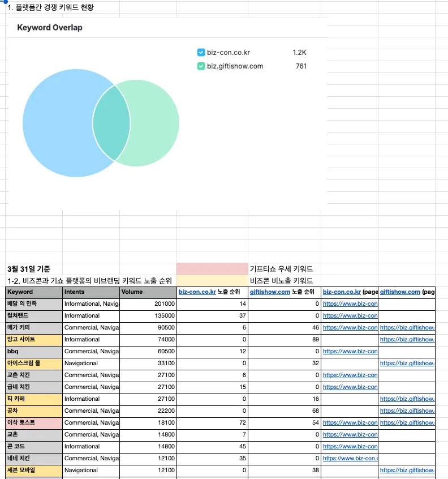Select the 기프티쇼 우세 키워드 label cell
The image size is (448, 479).
285,269
